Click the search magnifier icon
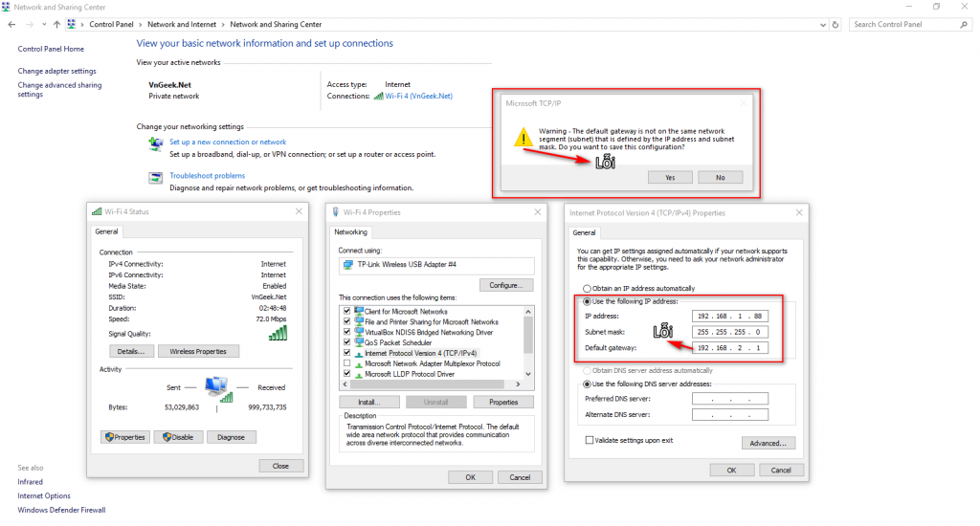Screen dimensions: 980x526 pos(964,24)
